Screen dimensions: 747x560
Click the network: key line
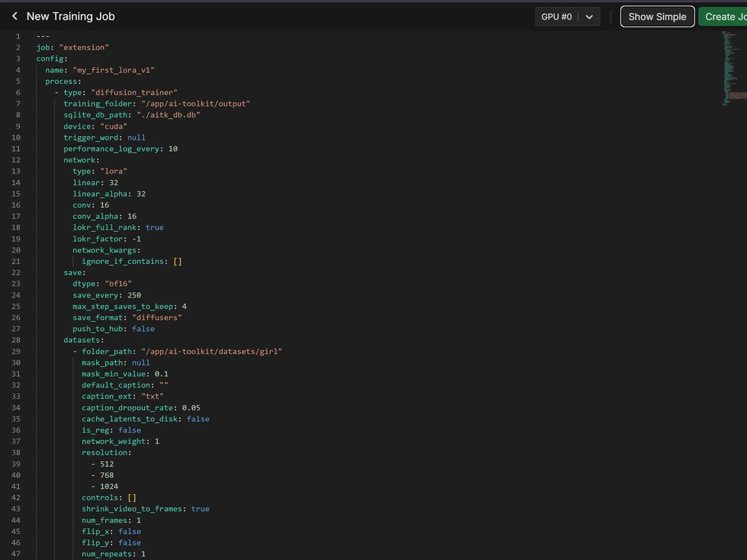pos(82,160)
